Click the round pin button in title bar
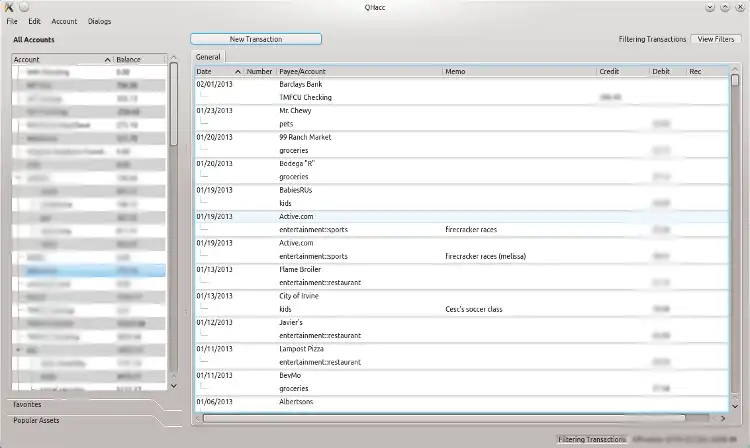This screenshot has width=750, height=448. (x=24, y=7)
